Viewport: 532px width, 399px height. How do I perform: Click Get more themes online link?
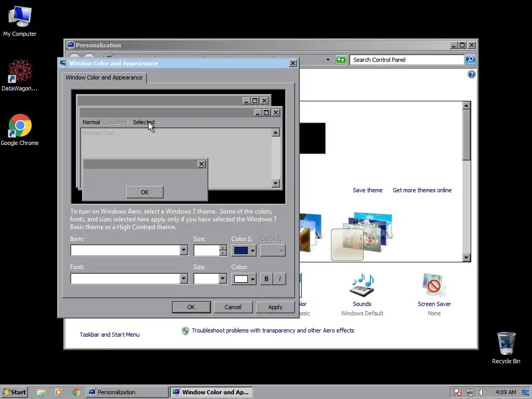click(422, 190)
